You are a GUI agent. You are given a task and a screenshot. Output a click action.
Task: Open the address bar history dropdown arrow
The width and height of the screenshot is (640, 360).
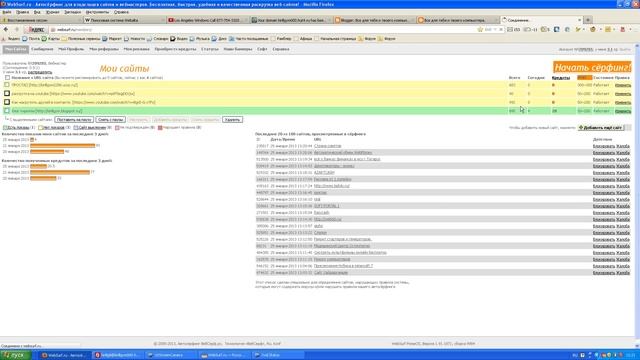point(495,29)
